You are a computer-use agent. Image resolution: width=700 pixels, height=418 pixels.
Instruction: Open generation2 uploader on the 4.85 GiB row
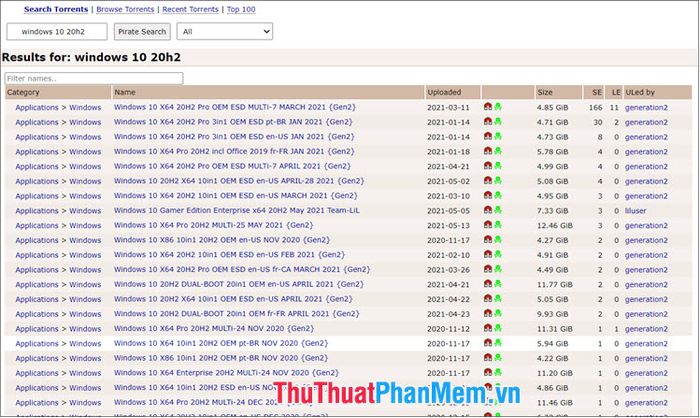click(646, 107)
